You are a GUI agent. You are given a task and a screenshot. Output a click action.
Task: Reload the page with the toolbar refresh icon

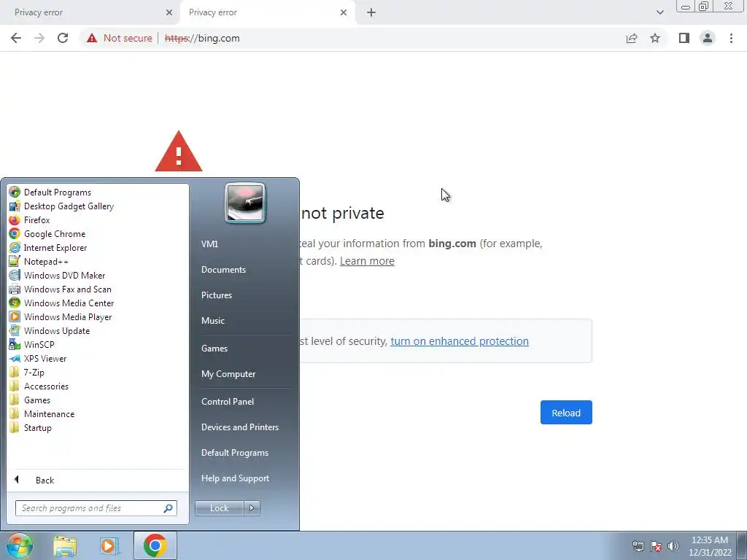(x=63, y=38)
